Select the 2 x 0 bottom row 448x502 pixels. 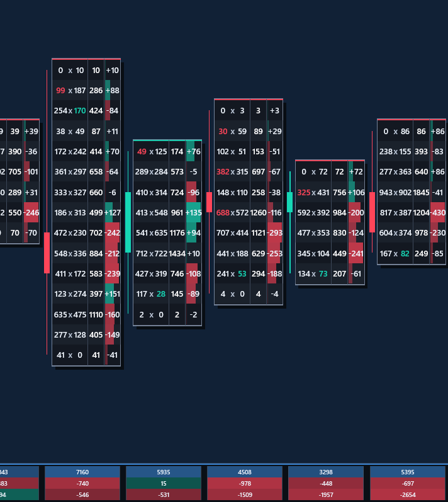[167, 314]
